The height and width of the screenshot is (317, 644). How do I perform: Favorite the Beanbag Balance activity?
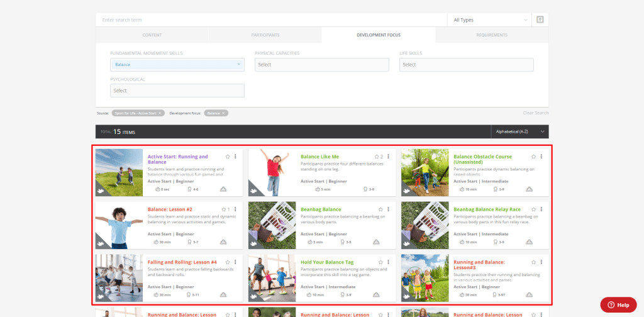point(380,209)
